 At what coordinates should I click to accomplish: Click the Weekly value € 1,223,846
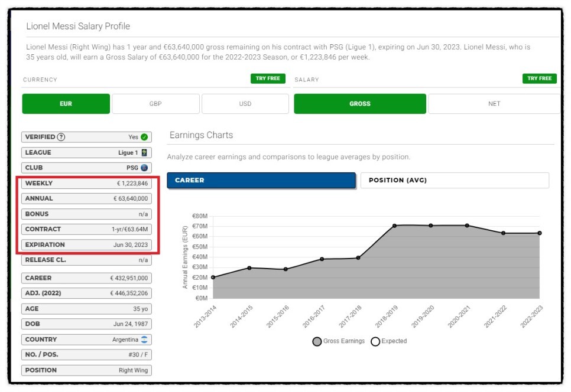pos(132,183)
